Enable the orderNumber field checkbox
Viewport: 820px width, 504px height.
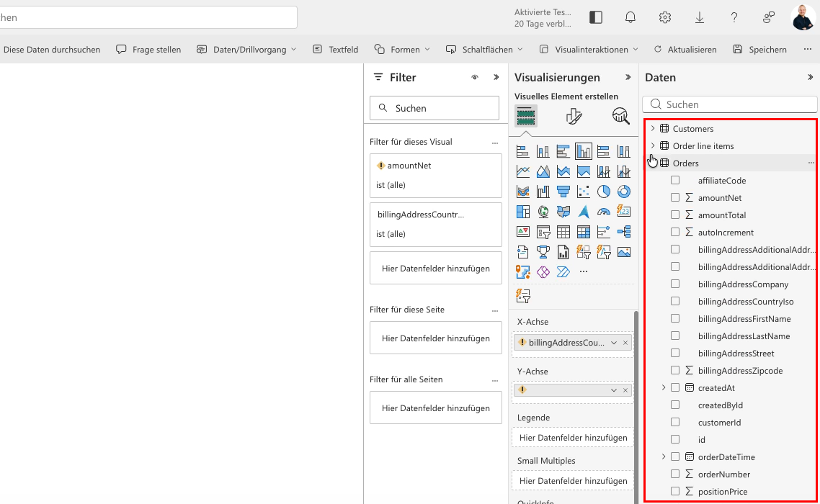675,474
